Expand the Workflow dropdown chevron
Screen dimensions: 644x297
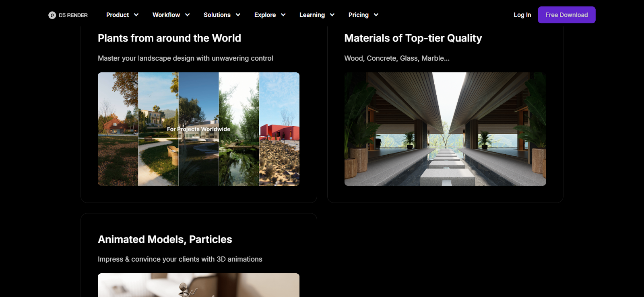tap(187, 15)
